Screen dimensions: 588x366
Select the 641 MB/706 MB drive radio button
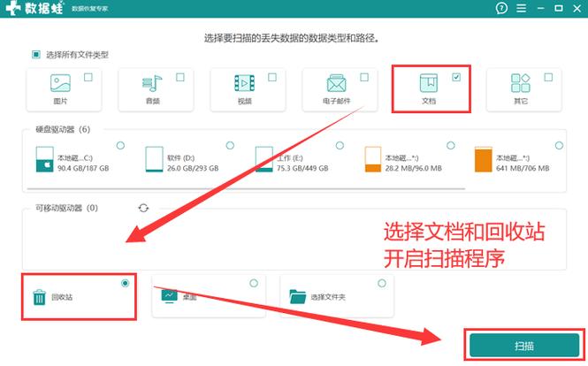[559, 146]
